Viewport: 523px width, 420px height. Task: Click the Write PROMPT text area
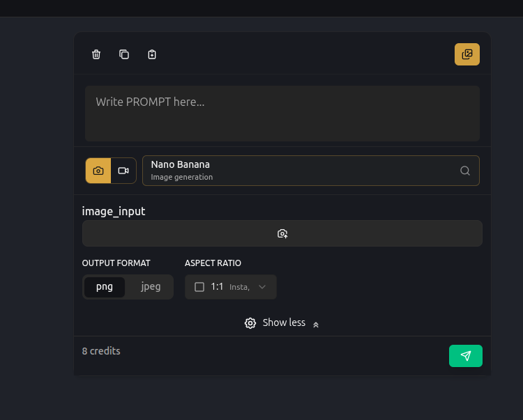[x=282, y=114]
